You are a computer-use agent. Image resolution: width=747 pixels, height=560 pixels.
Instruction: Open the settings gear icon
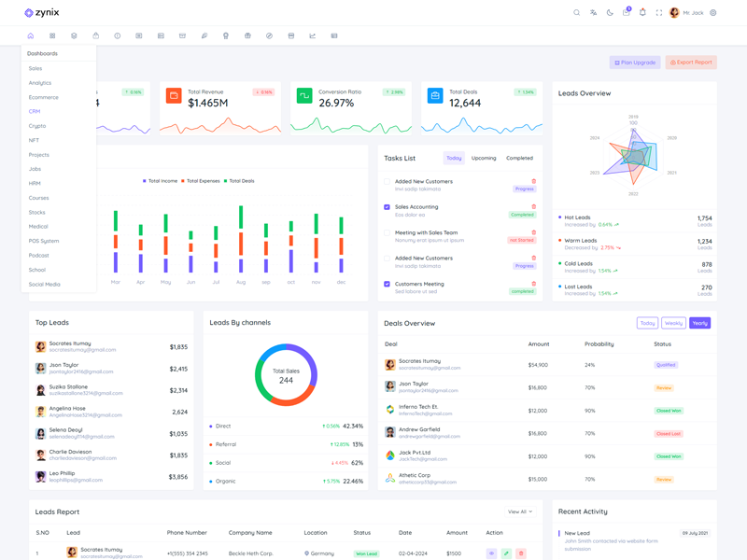click(713, 13)
